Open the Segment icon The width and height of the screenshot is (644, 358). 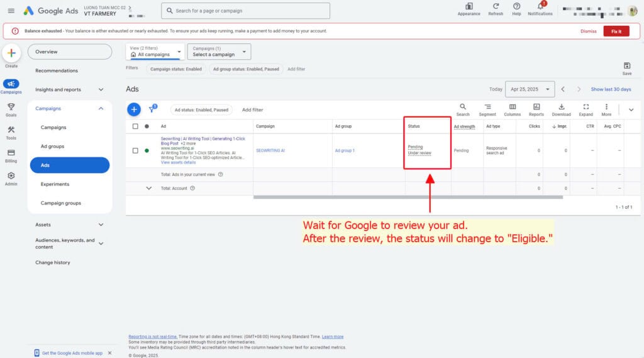487,107
